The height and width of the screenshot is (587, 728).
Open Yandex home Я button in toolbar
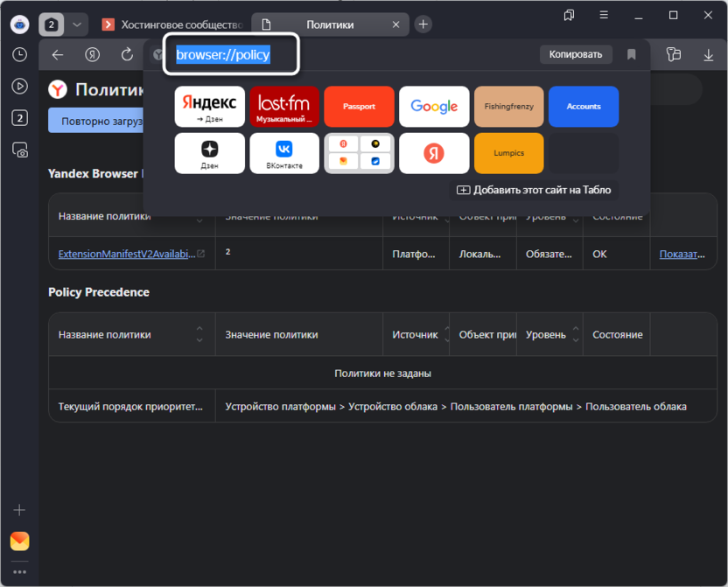(93, 55)
